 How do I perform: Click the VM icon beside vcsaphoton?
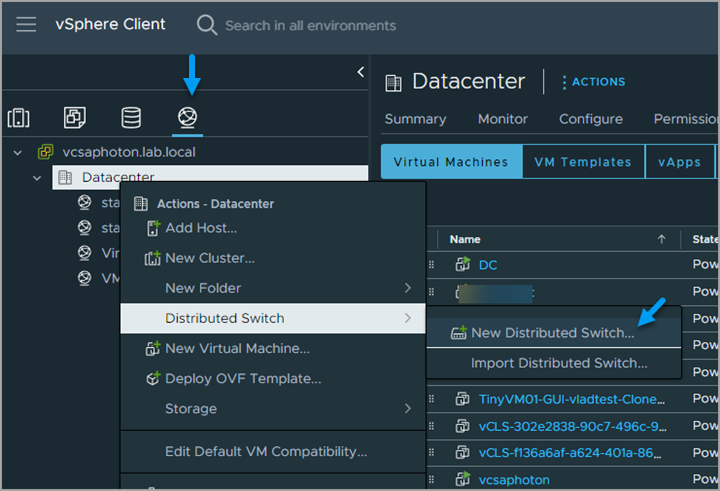[x=462, y=479]
